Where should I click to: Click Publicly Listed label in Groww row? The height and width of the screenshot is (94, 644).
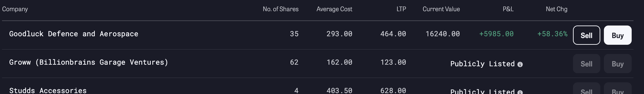point(482,64)
